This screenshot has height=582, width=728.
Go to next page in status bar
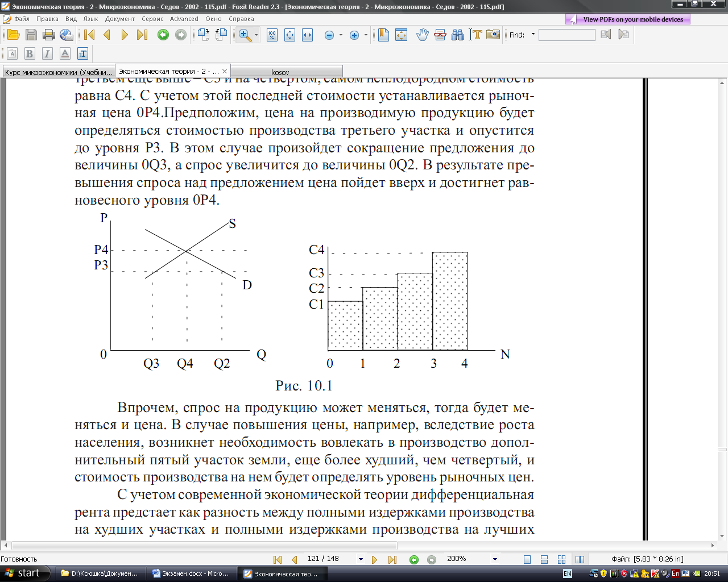tap(374, 559)
